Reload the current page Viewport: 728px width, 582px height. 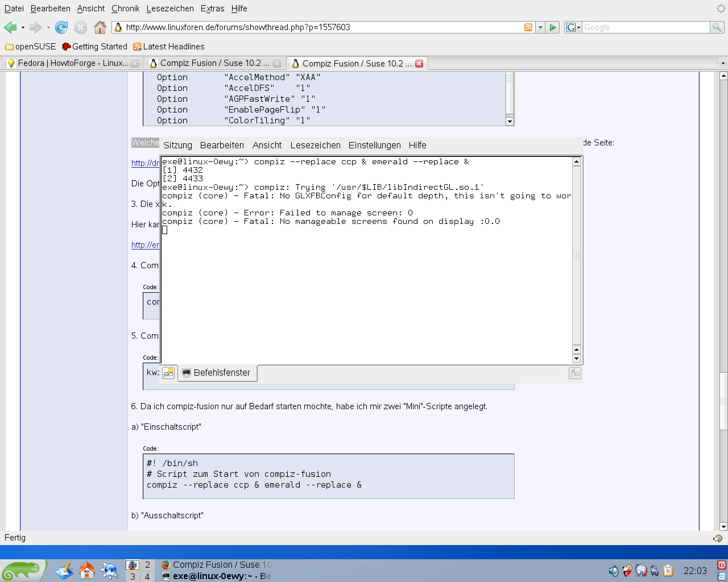61,27
